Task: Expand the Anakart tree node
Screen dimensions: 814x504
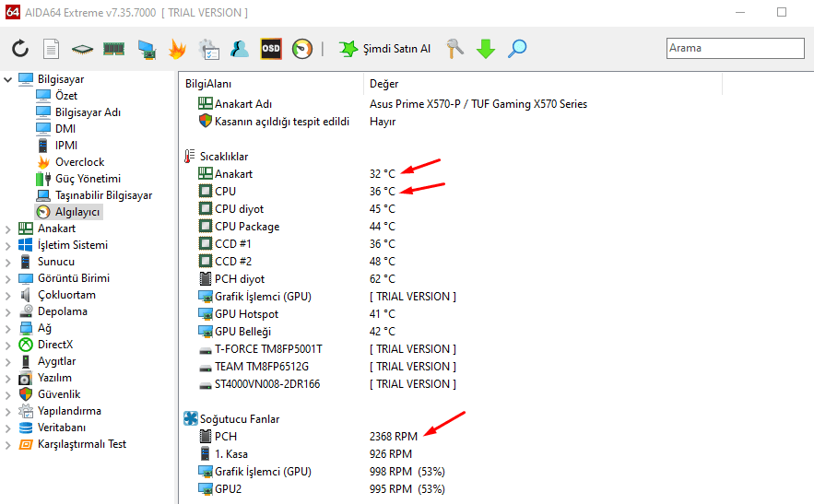Action: point(8,229)
